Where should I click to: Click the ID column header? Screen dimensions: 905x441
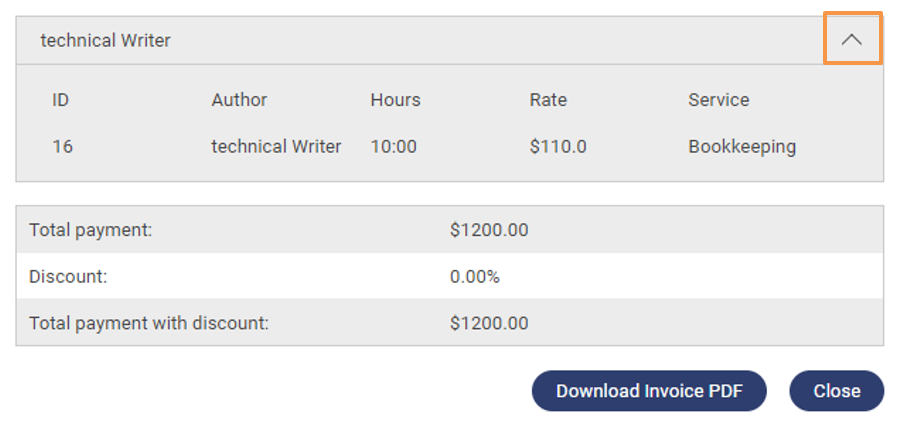pos(61,100)
